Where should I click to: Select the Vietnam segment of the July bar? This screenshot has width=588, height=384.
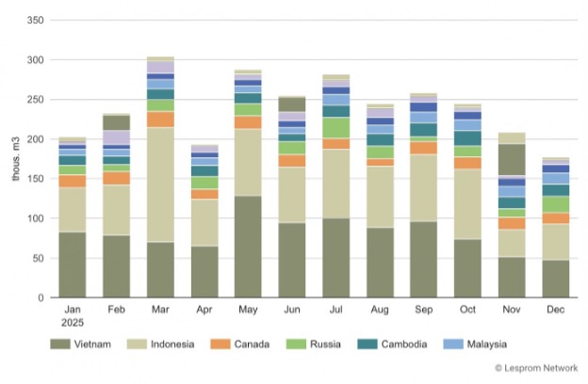pyautogui.click(x=335, y=258)
